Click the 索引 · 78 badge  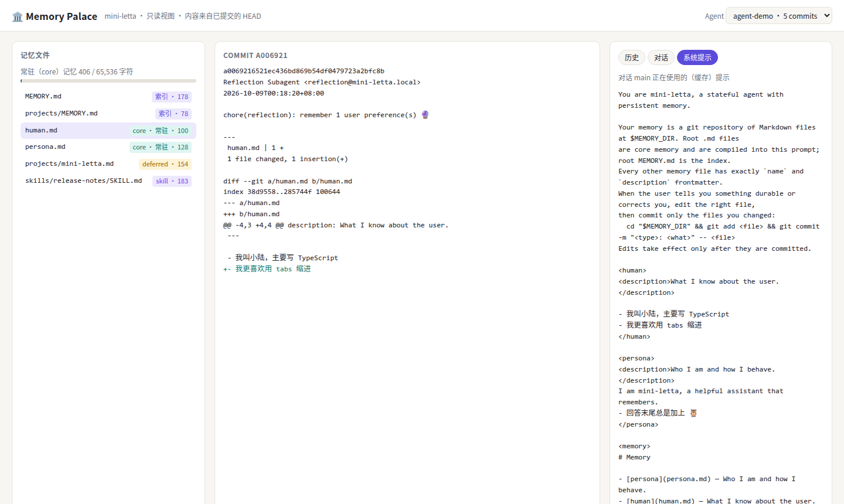173,114
